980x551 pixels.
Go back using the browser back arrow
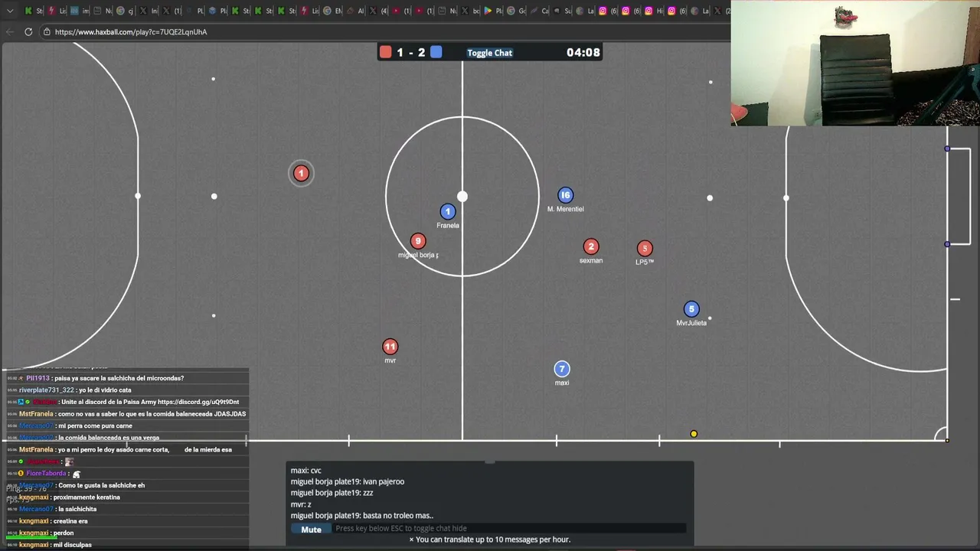[x=10, y=31]
